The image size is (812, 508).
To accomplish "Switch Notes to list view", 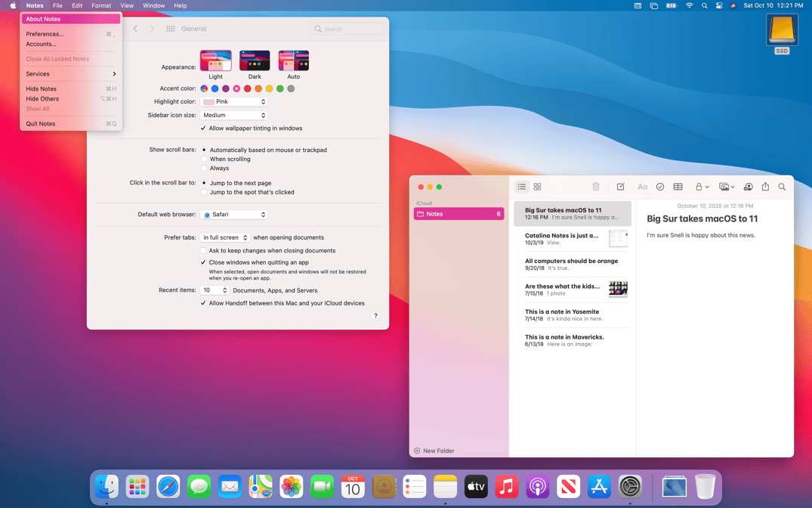I will tap(521, 187).
